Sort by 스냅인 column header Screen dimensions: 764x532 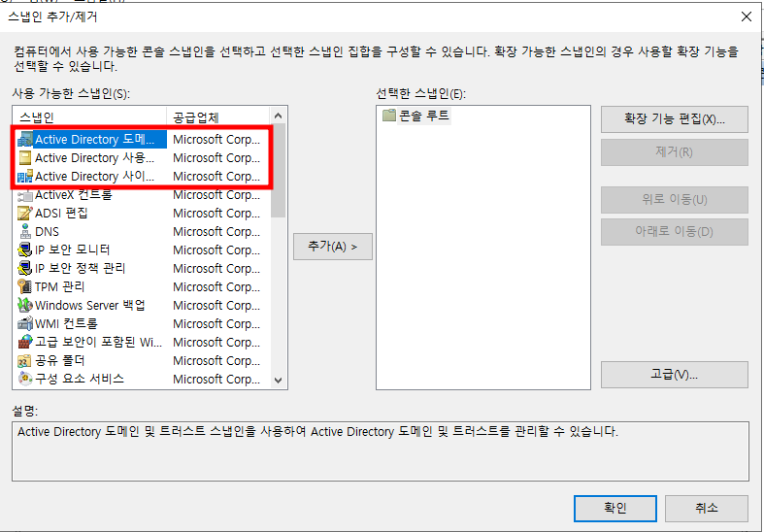pyautogui.click(x=90, y=116)
